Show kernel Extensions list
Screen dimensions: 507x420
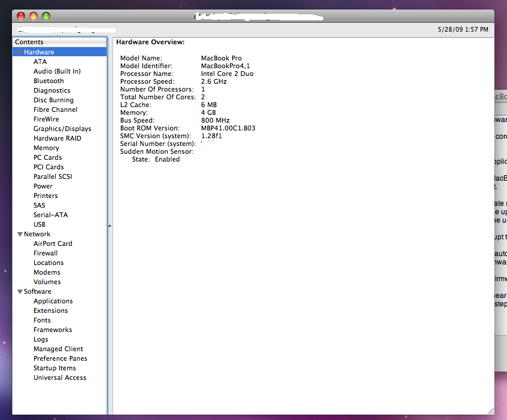click(50, 311)
